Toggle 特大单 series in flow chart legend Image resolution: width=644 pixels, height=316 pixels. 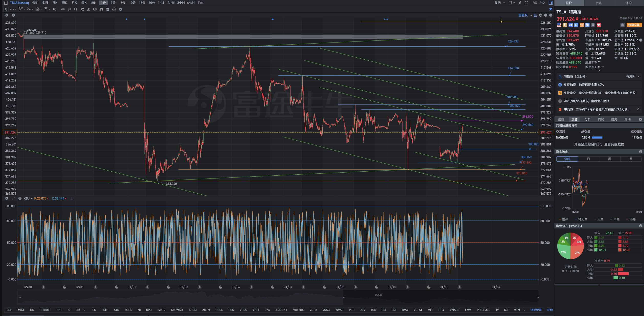581,219
